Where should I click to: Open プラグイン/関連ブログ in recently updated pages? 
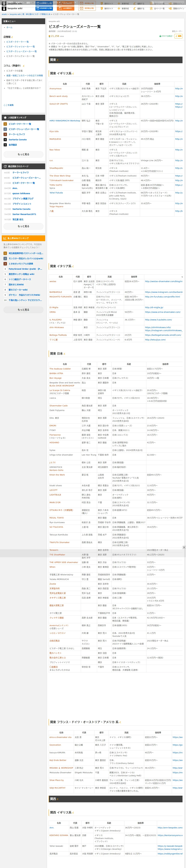pos(23,198)
